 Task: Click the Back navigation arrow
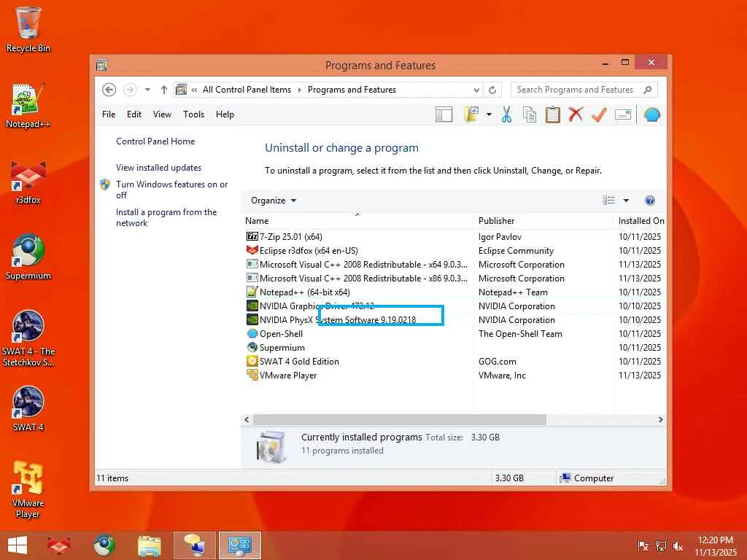[x=109, y=90]
